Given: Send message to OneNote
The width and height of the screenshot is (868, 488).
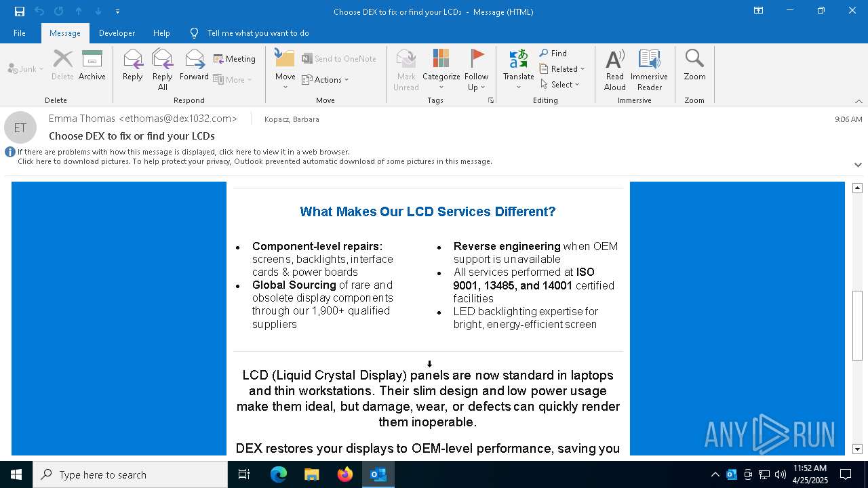Looking at the screenshot, I should click(x=339, y=59).
